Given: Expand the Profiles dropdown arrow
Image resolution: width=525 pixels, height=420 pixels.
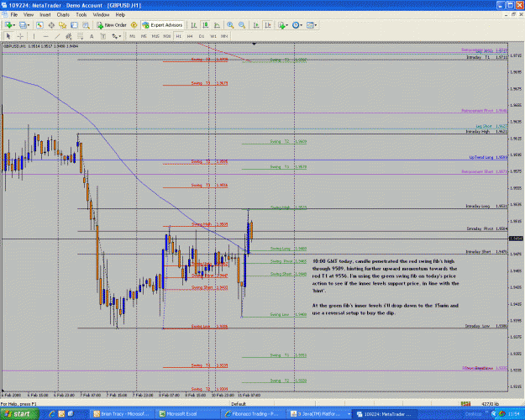Looking at the screenshot, I should click(29, 25).
